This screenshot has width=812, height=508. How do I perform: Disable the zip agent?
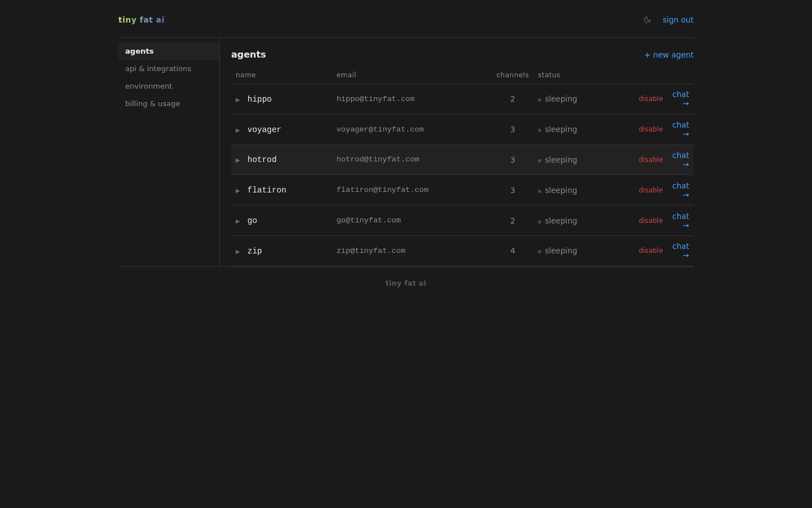point(651,250)
